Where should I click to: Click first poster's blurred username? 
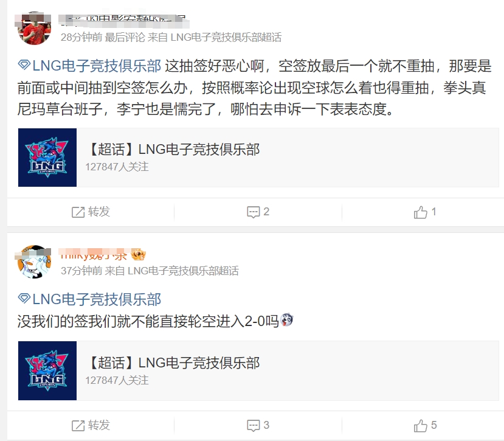point(124,21)
